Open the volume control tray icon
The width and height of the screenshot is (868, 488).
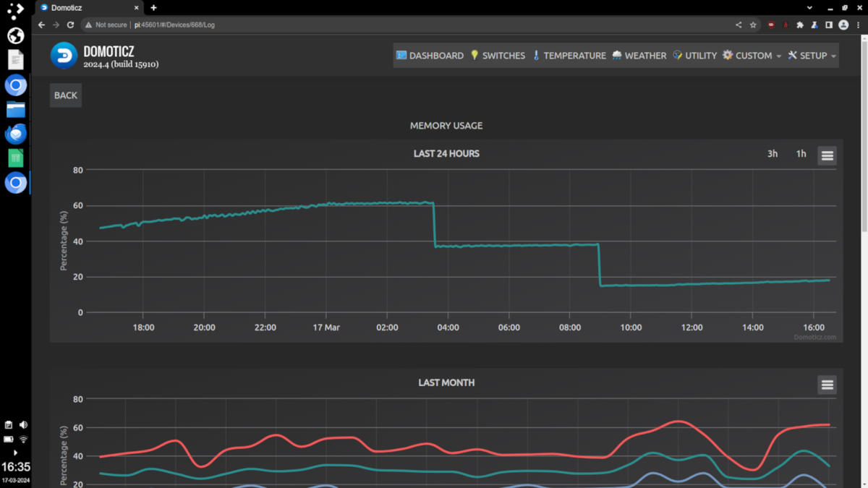tap(23, 425)
